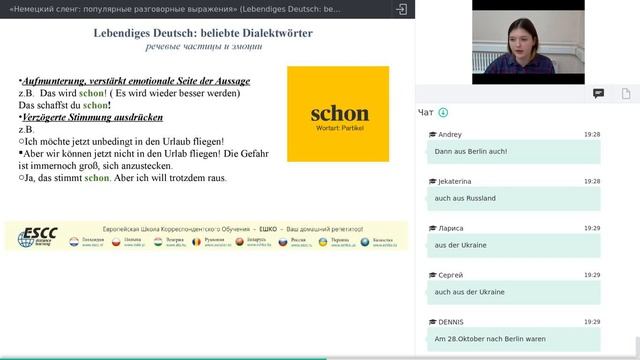Open the chat tab icon
The height and width of the screenshot is (360, 640).
pyautogui.click(x=598, y=93)
